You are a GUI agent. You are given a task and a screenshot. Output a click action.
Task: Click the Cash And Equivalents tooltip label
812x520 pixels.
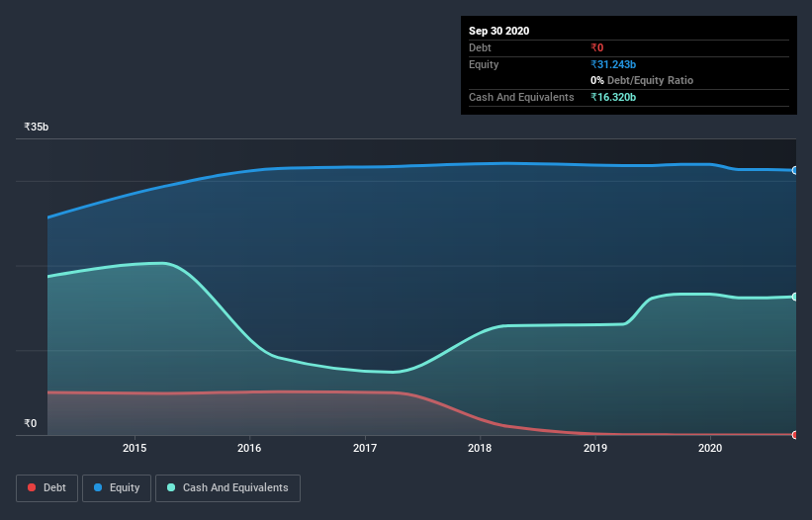pyautogui.click(x=521, y=97)
